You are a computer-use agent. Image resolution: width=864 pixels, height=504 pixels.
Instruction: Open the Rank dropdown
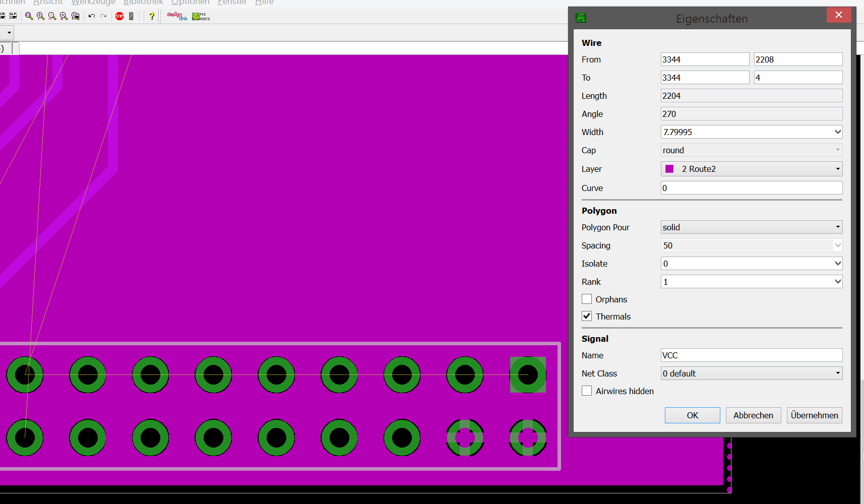[838, 282]
